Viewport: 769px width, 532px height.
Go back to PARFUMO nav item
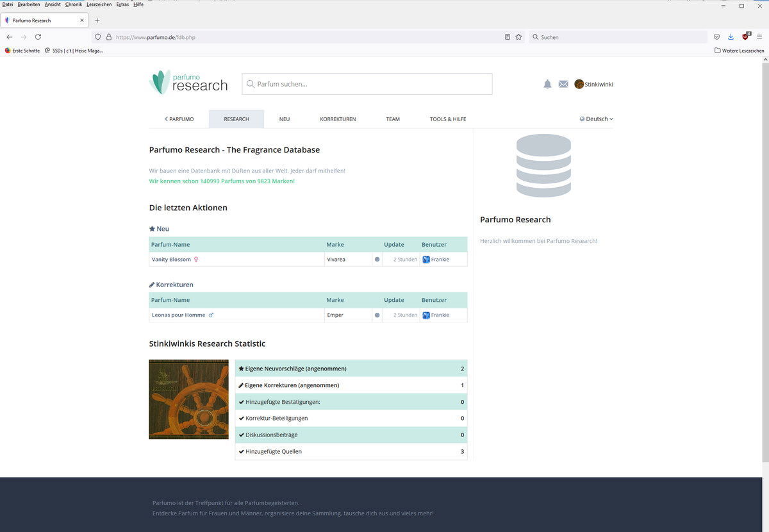(179, 119)
